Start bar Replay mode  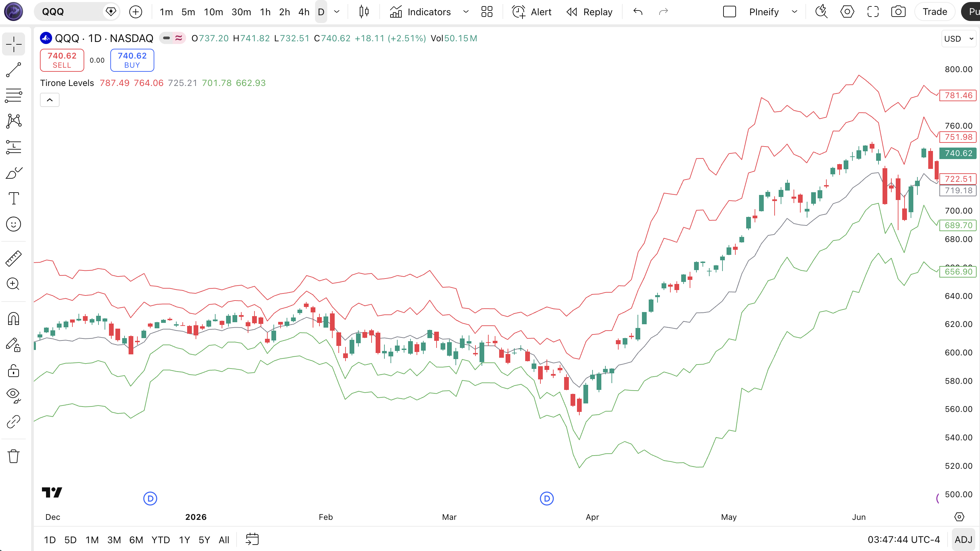tap(590, 12)
